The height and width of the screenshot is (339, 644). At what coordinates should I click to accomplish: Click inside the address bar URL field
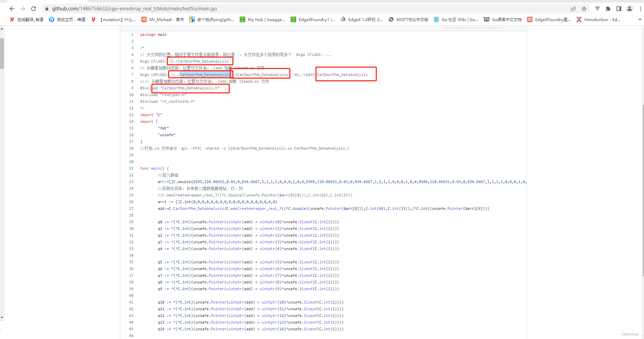pyautogui.click(x=134, y=9)
